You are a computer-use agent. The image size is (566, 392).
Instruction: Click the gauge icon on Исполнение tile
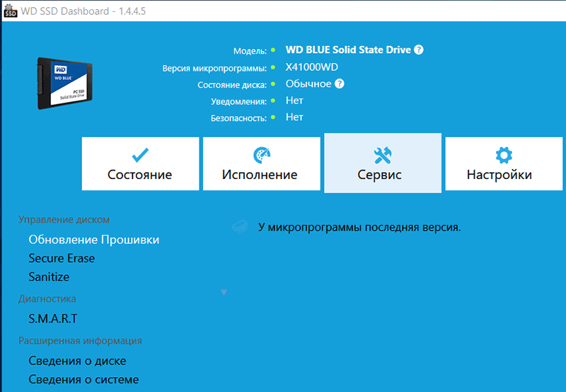pos(261,155)
